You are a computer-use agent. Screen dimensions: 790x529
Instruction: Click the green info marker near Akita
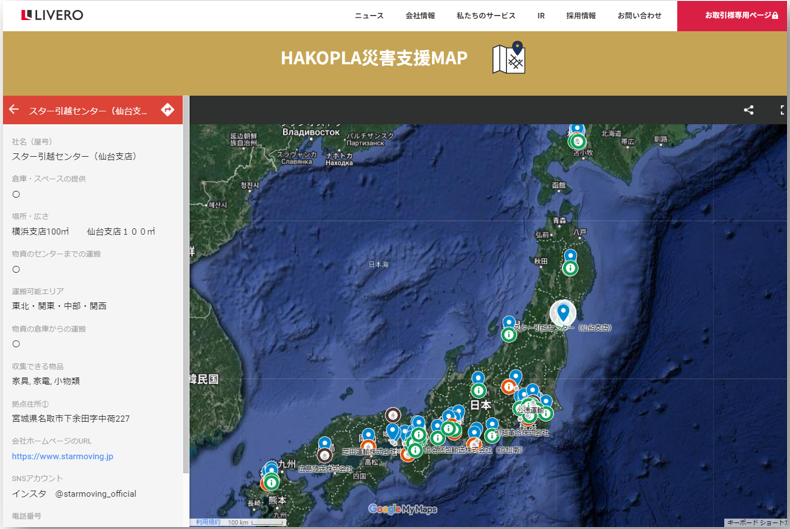570,269
